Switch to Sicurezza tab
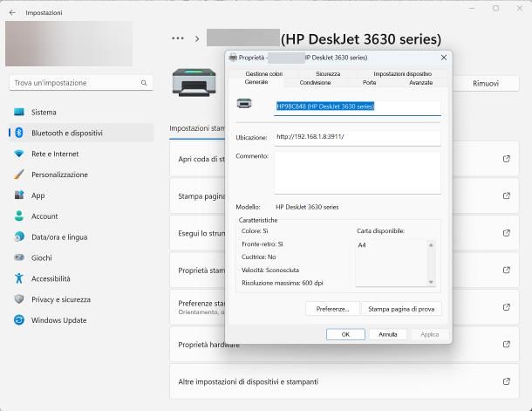The height and width of the screenshot is (411, 532). [x=328, y=73]
